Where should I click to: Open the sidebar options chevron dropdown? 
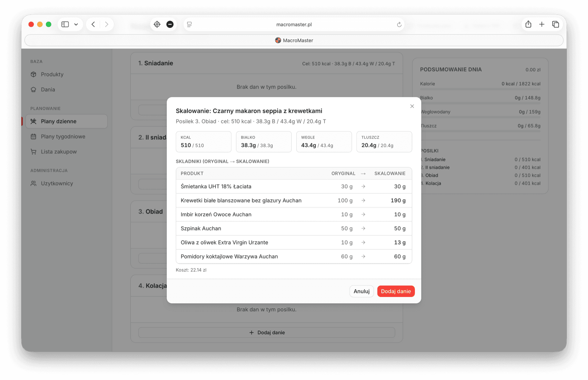point(76,24)
